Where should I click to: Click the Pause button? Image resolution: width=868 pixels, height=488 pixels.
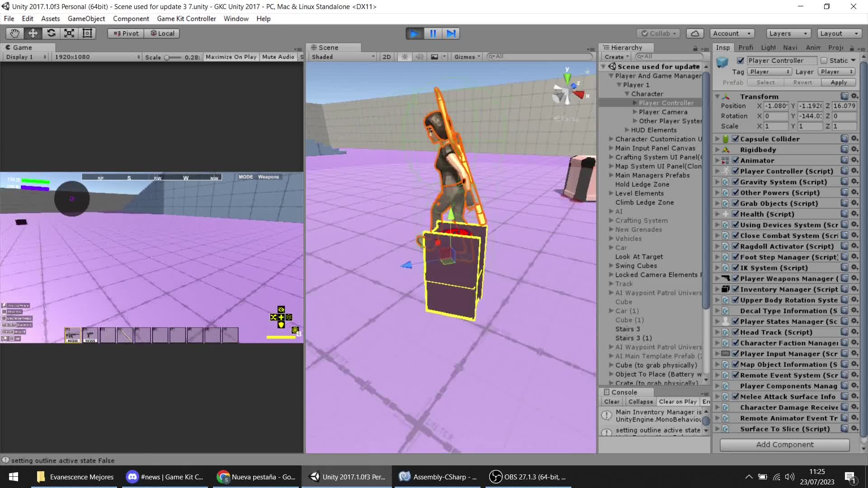(433, 33)
